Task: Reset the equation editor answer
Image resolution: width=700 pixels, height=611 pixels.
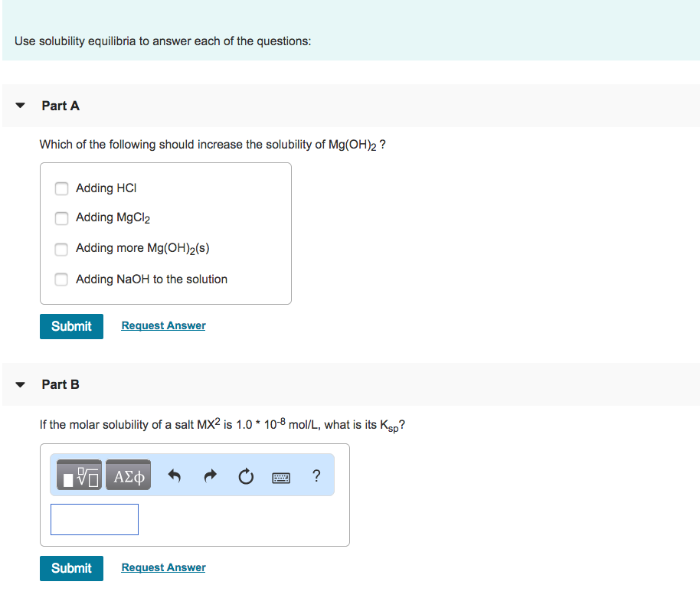Action: tap(245, 475)
